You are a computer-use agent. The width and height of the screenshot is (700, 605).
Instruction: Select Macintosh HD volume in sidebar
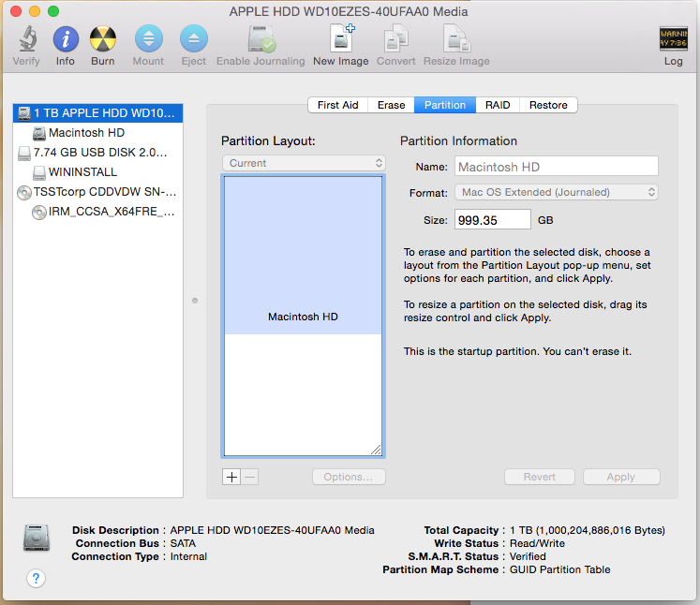(85, 133)
